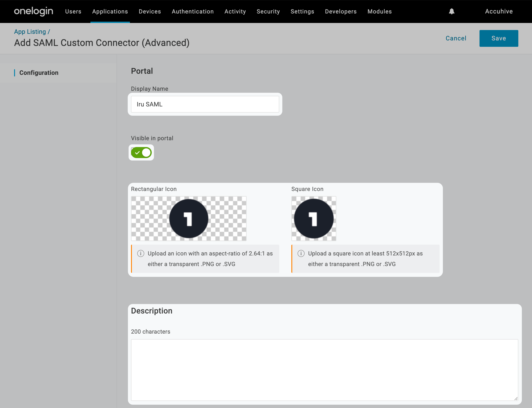The width and height of the screenshot is (532, 408).
Task: Click the rectangular icon info symbol
Action: tap(141, 253)
